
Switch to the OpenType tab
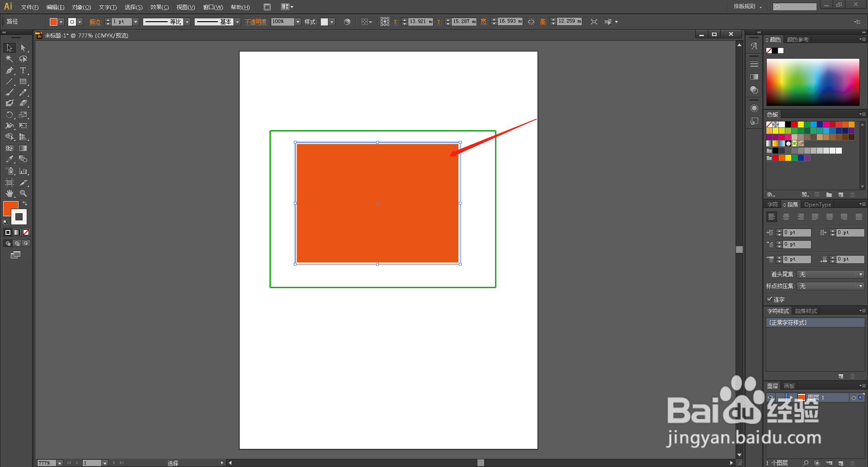coord(818,205)
